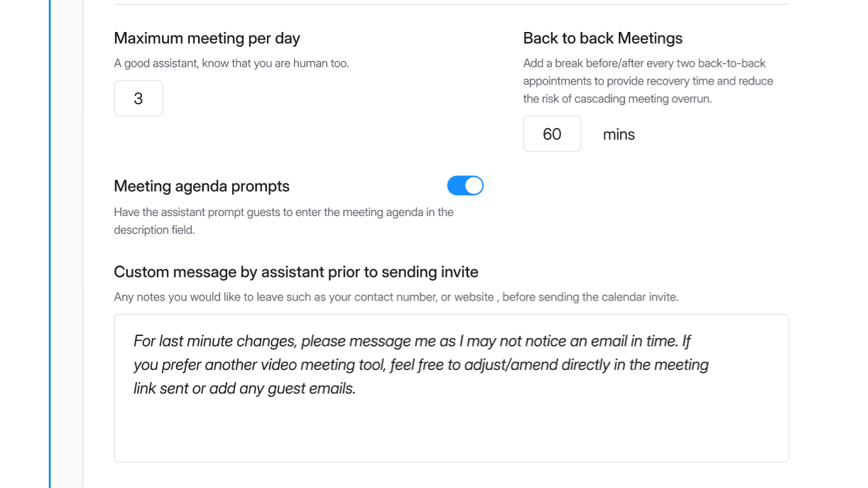Image resolution: width=868 pixels, height=488 pixels.
Task: Click the back-to-back meetings description paragraph
Action: pos(648,80)
